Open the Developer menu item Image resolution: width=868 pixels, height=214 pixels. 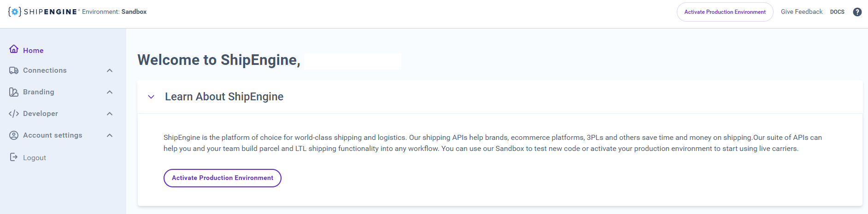[x=41, y=114]
